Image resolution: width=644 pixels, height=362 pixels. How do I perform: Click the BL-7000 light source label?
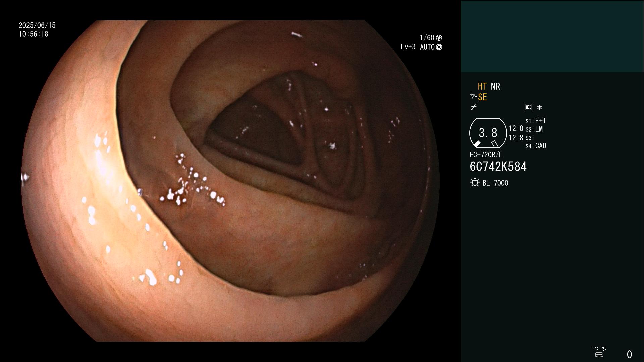(x=495, y=183)
